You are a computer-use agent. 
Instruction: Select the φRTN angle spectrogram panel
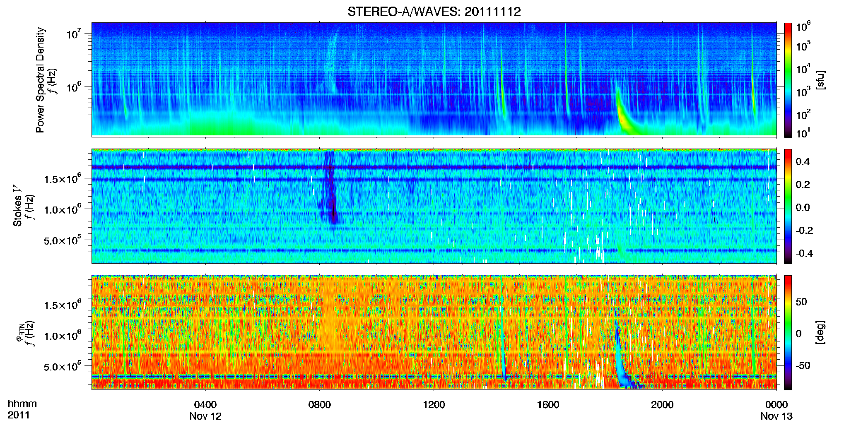click(434, 332)
